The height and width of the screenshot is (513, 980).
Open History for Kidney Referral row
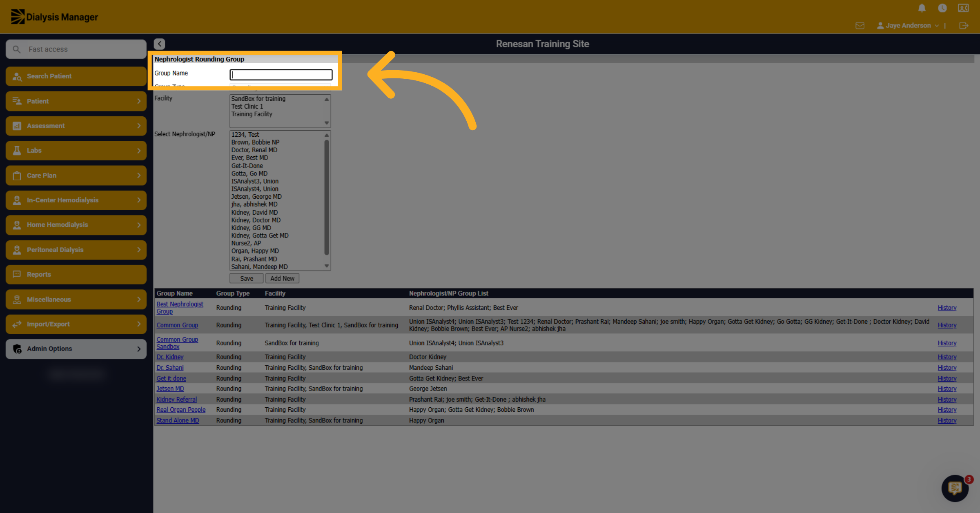tap(947, 400)
